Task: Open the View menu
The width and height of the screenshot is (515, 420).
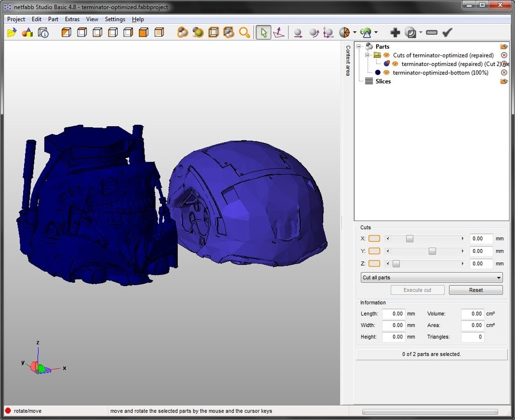Action: coord(93,19)
